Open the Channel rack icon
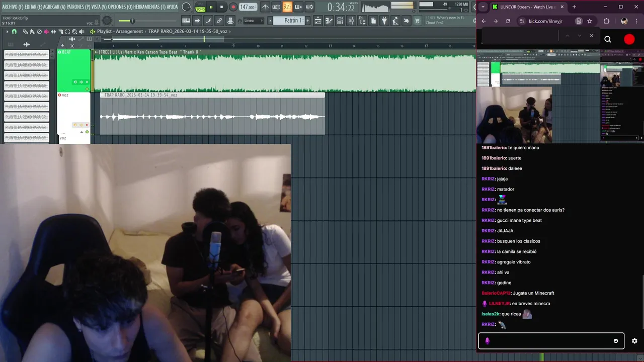Viewport: 644px width, 362px height. point(340,21)
